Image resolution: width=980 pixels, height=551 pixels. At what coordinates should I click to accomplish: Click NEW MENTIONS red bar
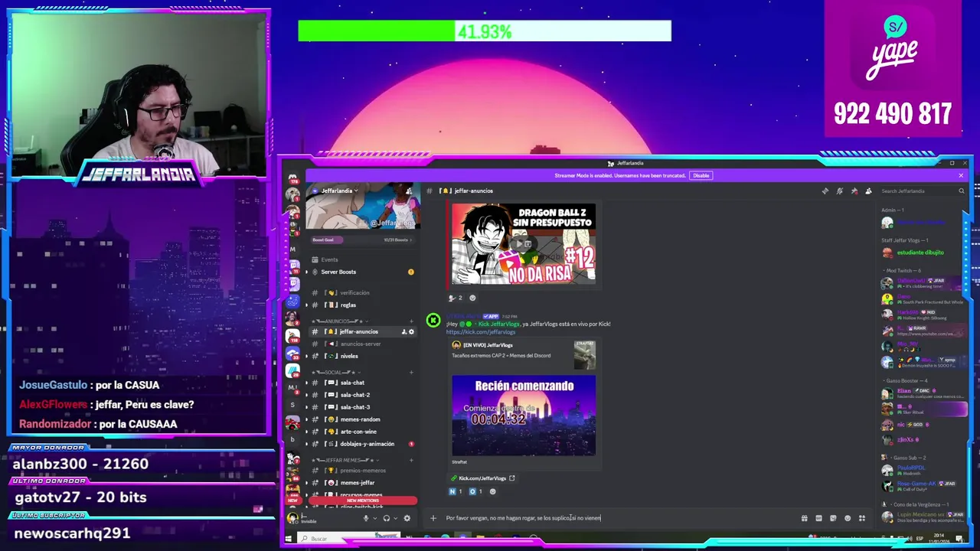[x=363, y=500]
